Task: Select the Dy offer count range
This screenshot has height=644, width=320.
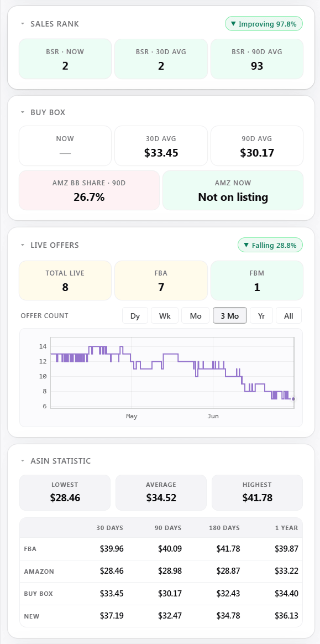Action: 135,315
